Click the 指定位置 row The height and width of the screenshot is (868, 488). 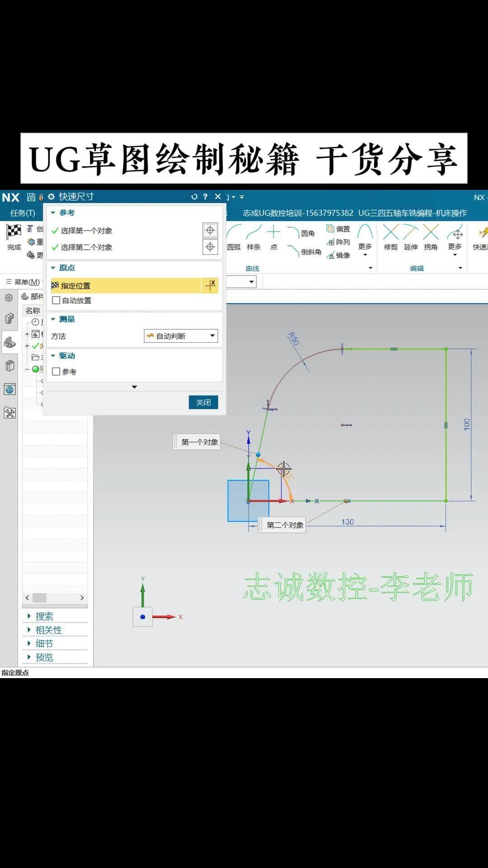coord(127,286)
